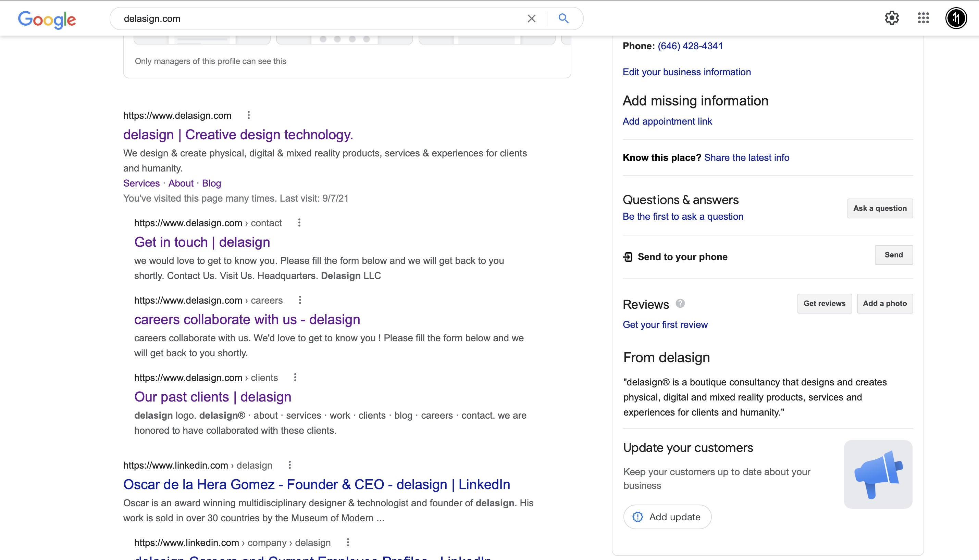Click the Ask a question button
The height and width of the screenshot is (560, 979).
click(880, 208)
